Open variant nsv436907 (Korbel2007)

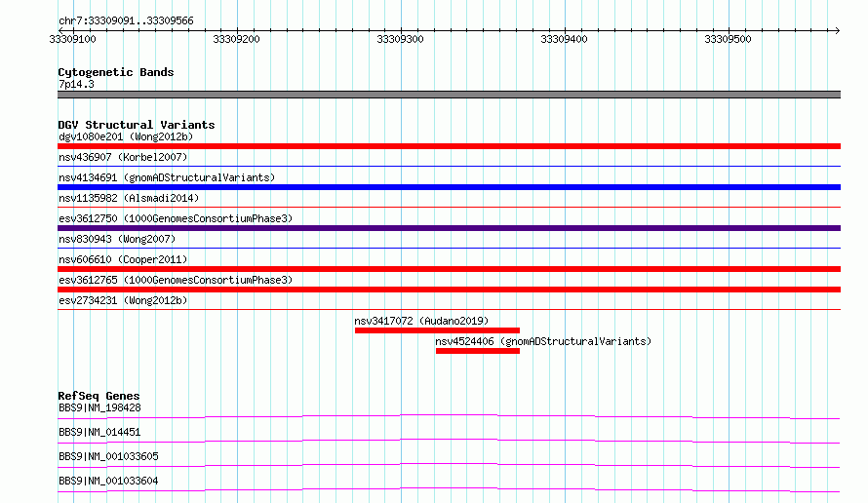click(x=123, y=157)
